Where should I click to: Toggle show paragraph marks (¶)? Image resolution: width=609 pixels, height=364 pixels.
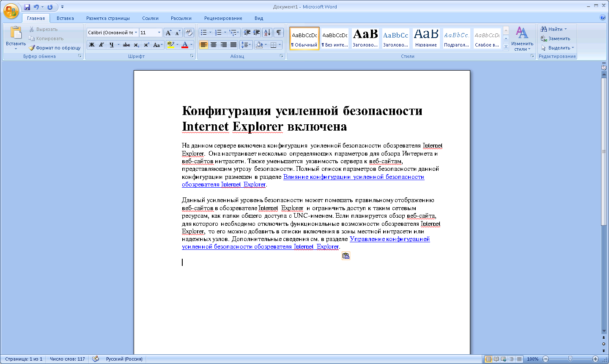279,33
